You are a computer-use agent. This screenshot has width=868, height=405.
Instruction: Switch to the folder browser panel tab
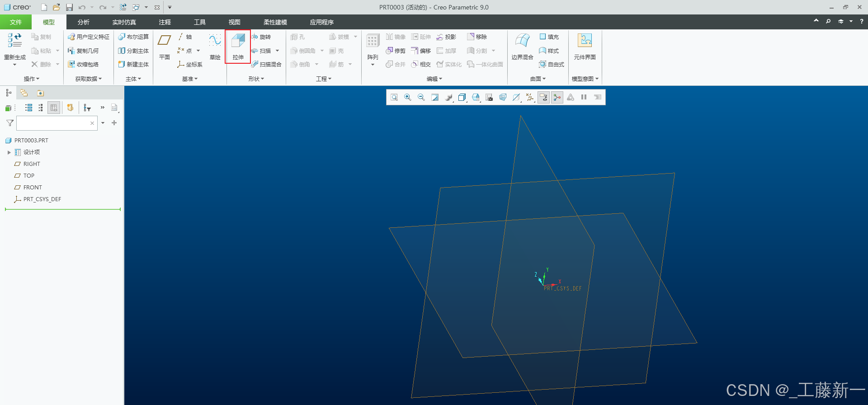24,93
